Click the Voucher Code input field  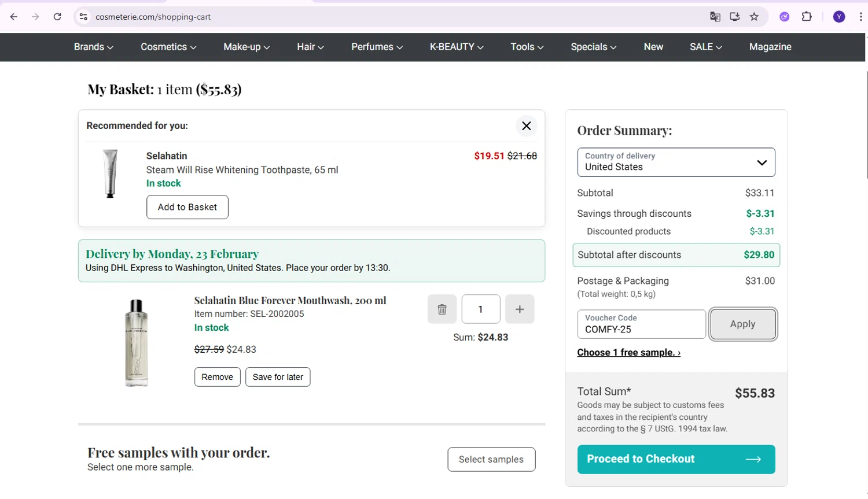pyautogui.click(x=642, y=324)
